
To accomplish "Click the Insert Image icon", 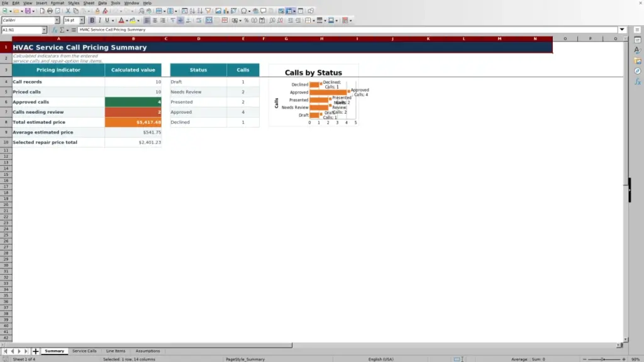I will click(x=218, y=11).
